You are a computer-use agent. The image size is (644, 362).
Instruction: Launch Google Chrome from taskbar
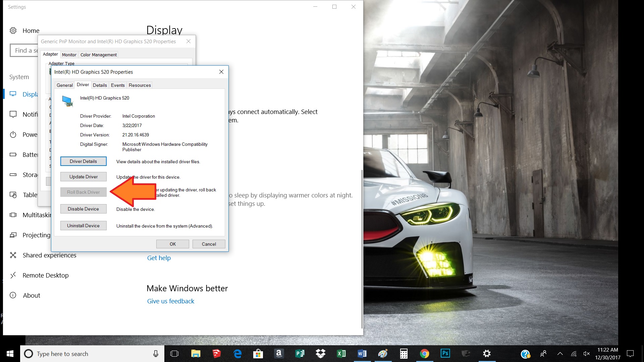pyautogui.click(x=424, y=353)
